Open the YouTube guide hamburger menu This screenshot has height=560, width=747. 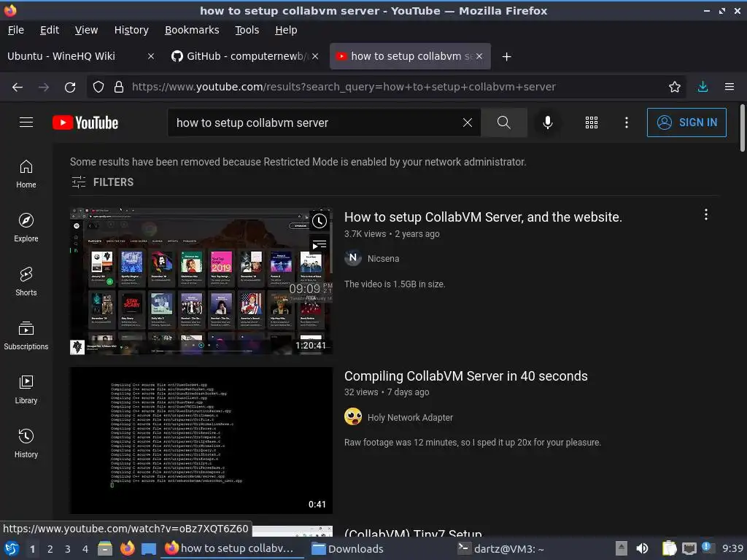click(x=26, y=122)
